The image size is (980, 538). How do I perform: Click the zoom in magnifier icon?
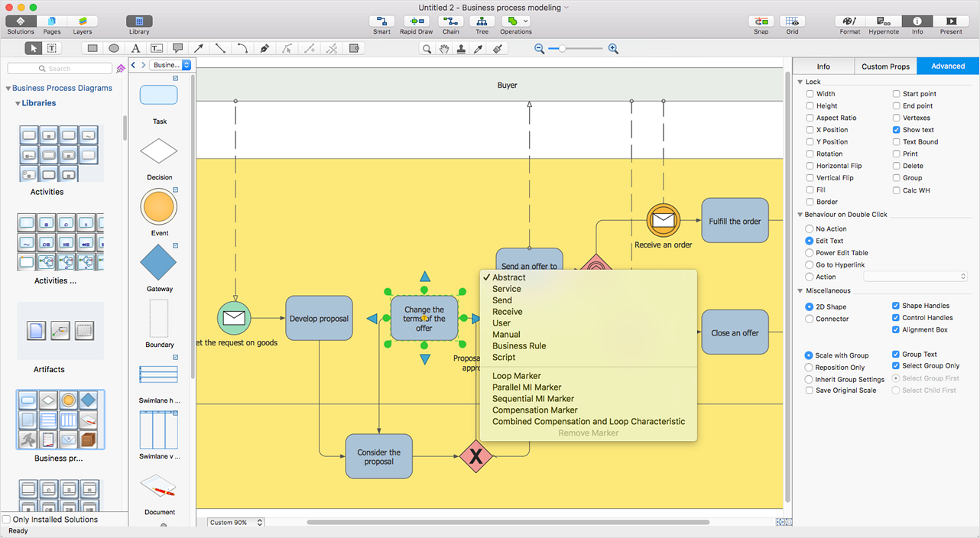[613, 48]
